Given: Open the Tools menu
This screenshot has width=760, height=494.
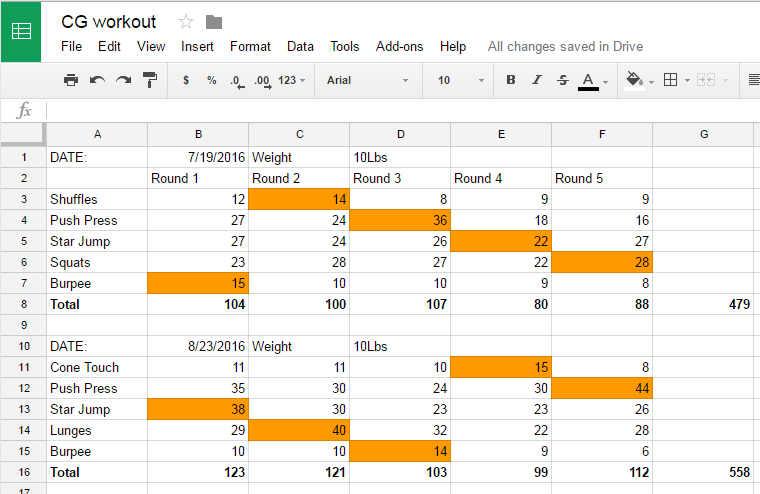Looking at the screenshot, I should click(x=345, y=47).
